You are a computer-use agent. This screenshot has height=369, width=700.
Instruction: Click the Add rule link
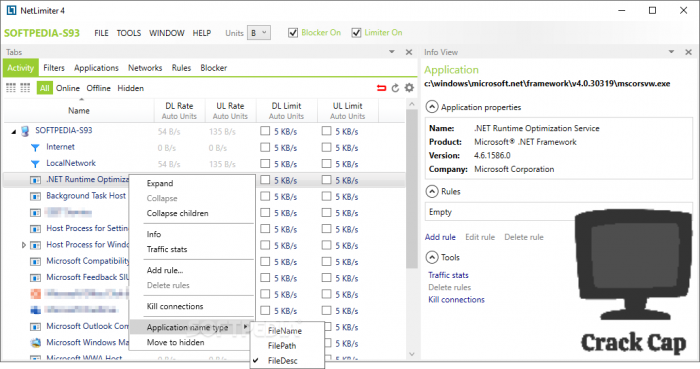point(440,237)
